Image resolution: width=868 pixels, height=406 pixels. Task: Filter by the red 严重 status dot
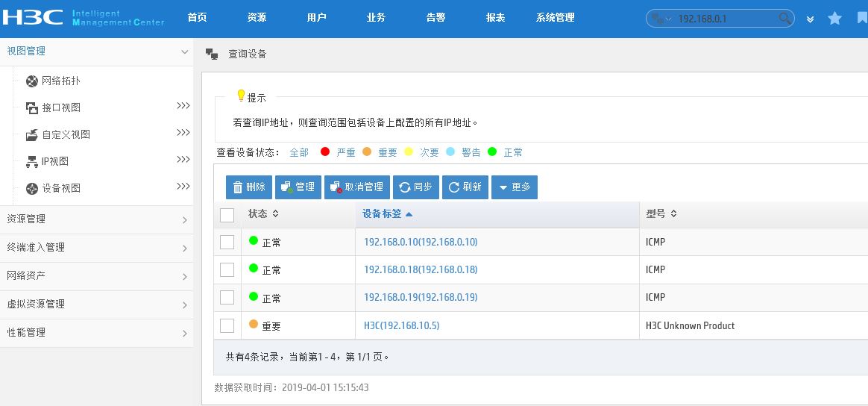[325, 152]
